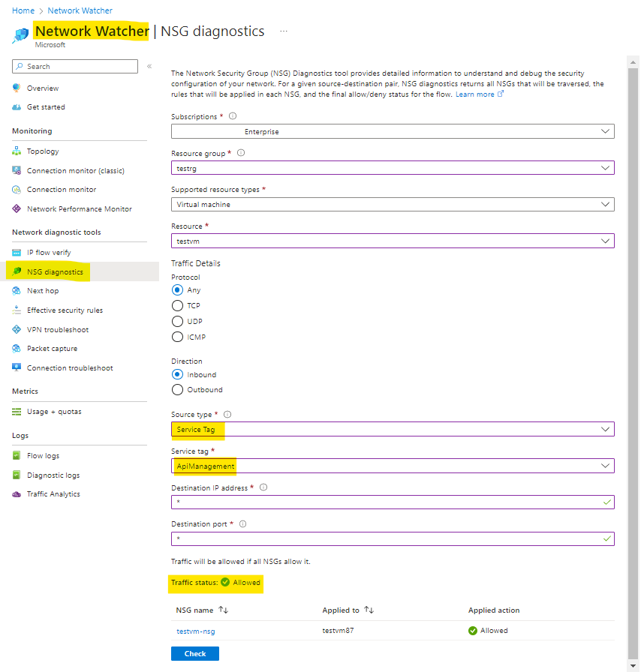Click the Destination IP address input field
This screenshot has height=672, width=644.
(x=393, y=502)
